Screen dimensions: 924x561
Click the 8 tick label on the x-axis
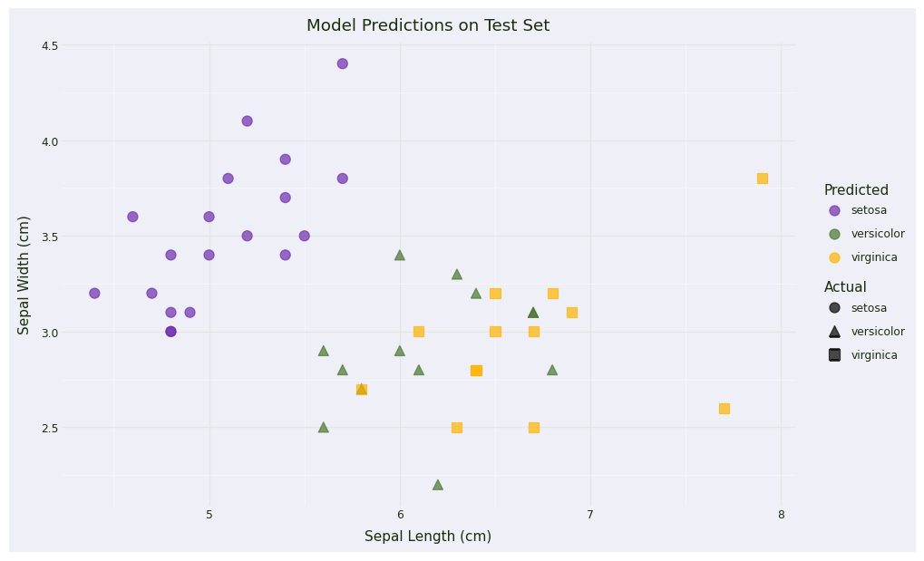[x=781, y=515]
